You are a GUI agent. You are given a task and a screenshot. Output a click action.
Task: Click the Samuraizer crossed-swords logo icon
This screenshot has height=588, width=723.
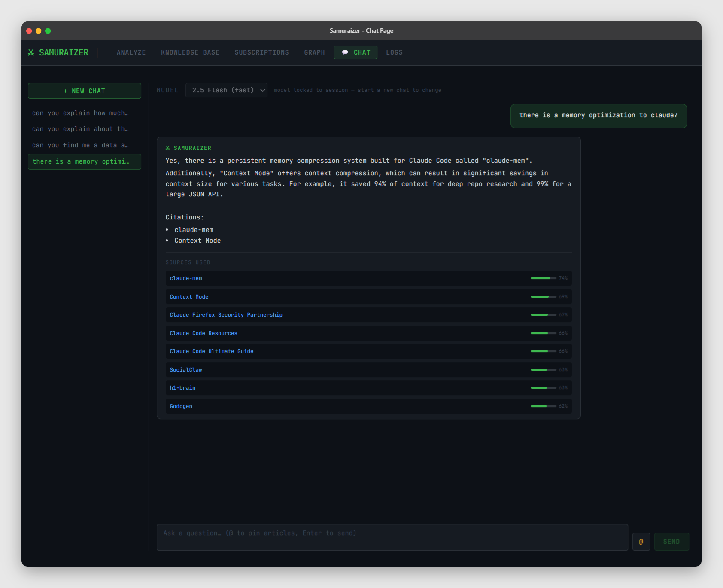[31, 52]
